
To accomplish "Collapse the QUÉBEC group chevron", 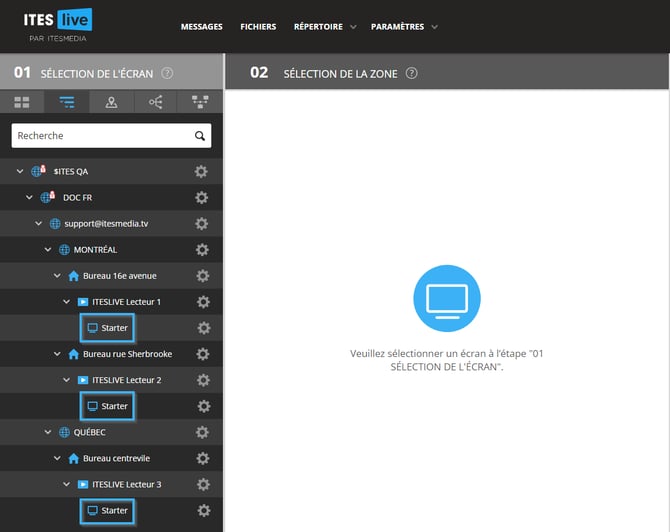I will tap(47, 432).
